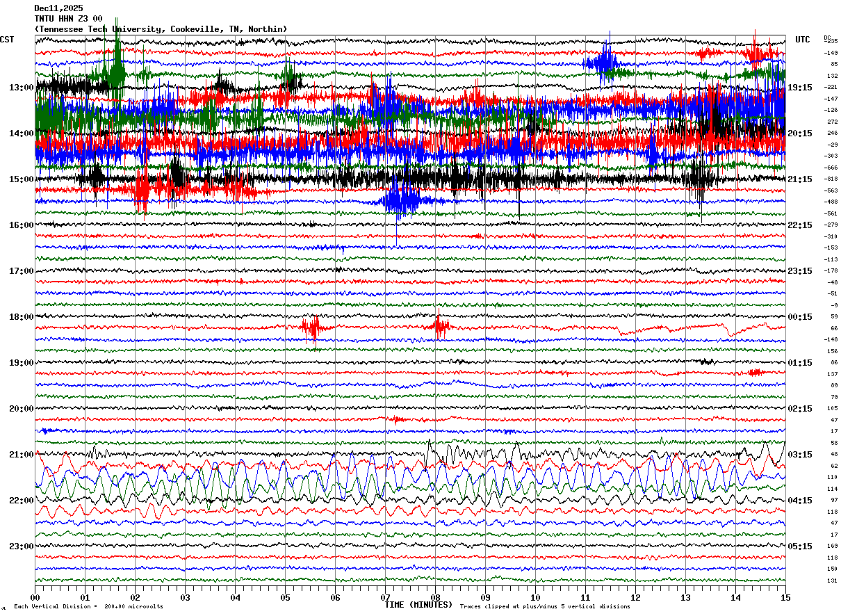Click the 23:00 CST time label
Viewport: 841px width, 616px height.
22,546
